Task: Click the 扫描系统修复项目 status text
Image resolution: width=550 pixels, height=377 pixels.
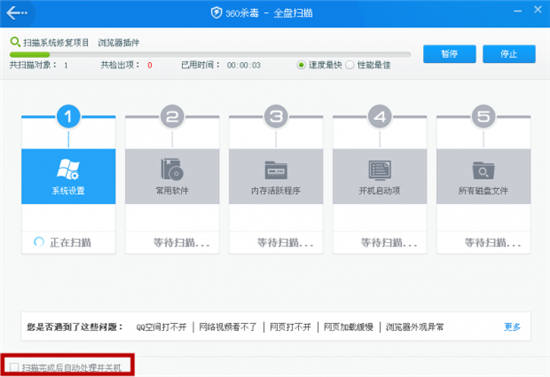Action: pyautogui.click(x=56, y=42)
